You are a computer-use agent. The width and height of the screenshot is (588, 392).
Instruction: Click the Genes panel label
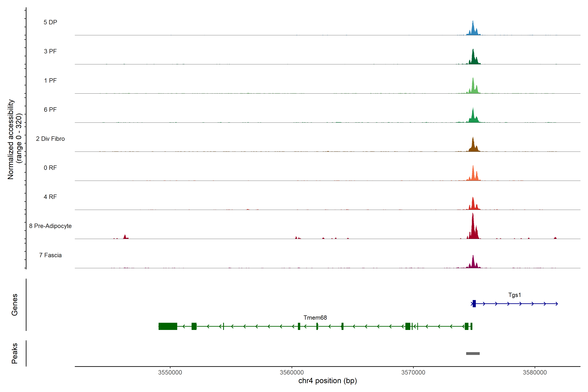click(15, 304)
